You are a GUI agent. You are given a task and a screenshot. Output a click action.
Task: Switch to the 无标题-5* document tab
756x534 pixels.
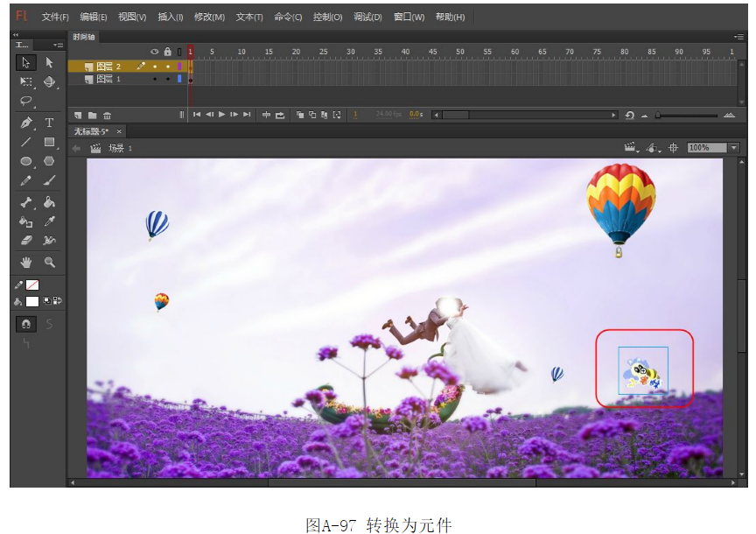pos(91,131)
